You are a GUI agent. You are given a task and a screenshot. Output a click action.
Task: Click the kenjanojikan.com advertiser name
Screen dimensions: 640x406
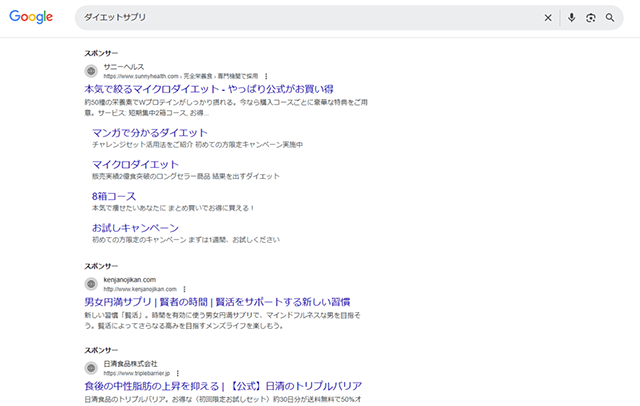point(130,280)
